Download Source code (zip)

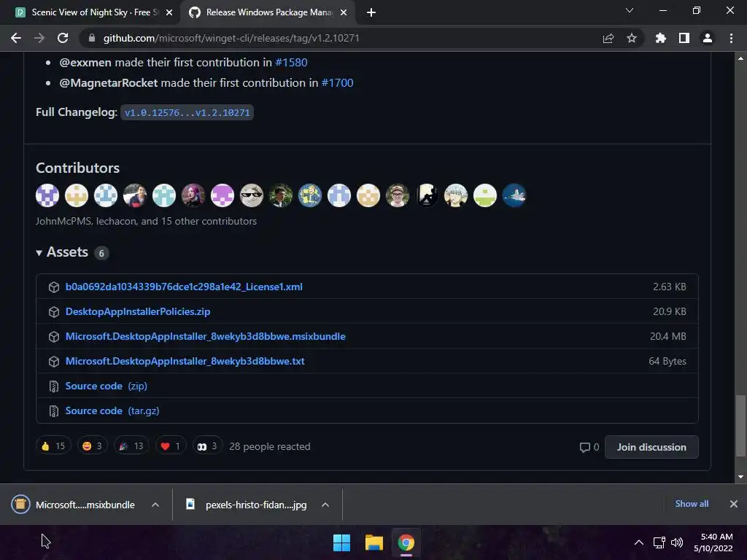(107, 386)
